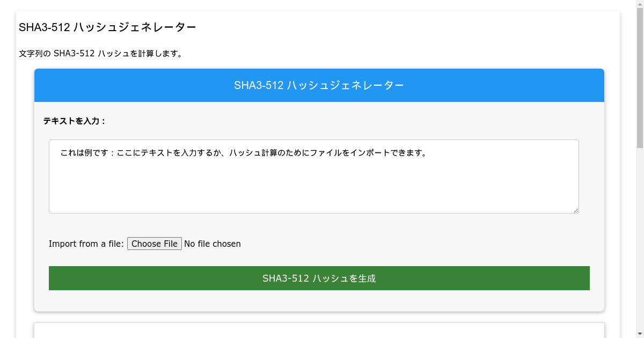Click the SHA3-512 ハッシュジェネレーター page heading

pyautogui.click(x=107, y=26)
